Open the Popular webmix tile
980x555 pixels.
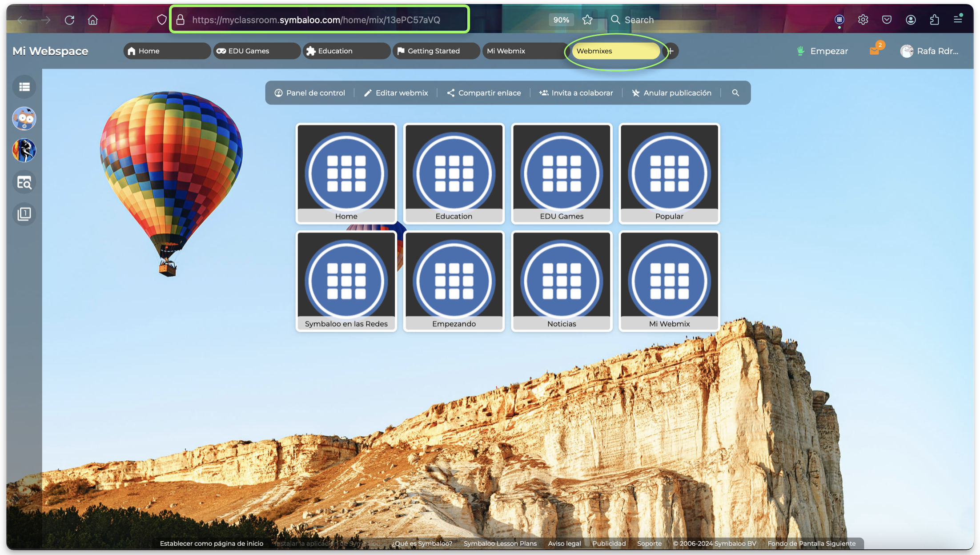click(x=669, y=173)
